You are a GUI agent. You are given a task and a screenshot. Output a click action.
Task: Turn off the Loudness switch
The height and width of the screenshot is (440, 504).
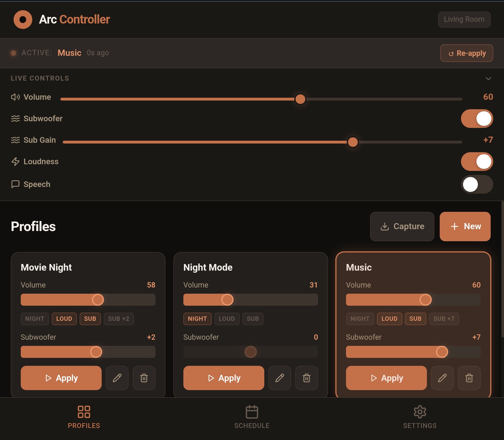point(477,162)
